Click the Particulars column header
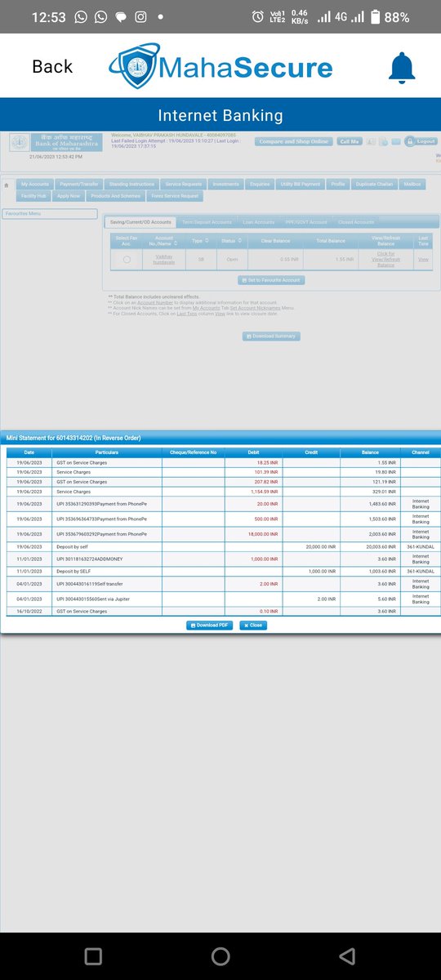Screen dimensions: 441x980 click(x=107, y=452)
